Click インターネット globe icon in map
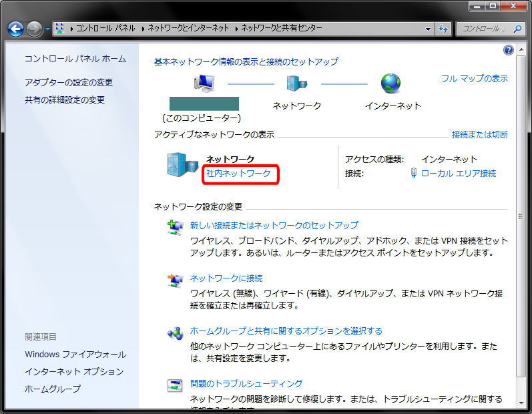Viewport: 532px width, 414px height. pos(390,83)
